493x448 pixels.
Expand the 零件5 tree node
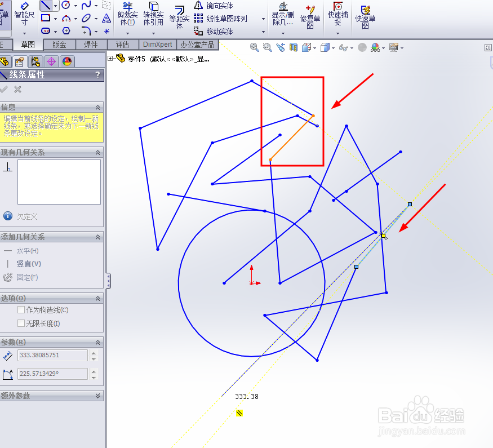tap(110, 58)
